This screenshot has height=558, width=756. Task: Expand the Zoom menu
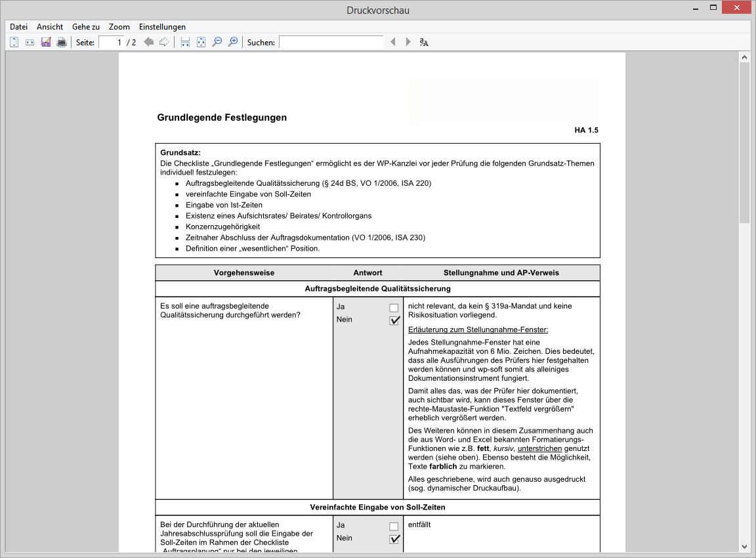[x=119, y=27]
